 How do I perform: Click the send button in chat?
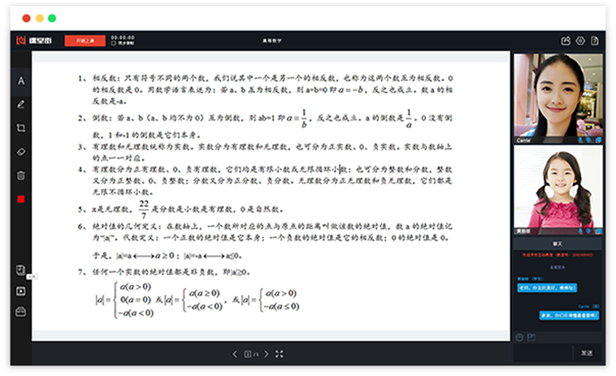pyautogui.click(x=587, y=353)
